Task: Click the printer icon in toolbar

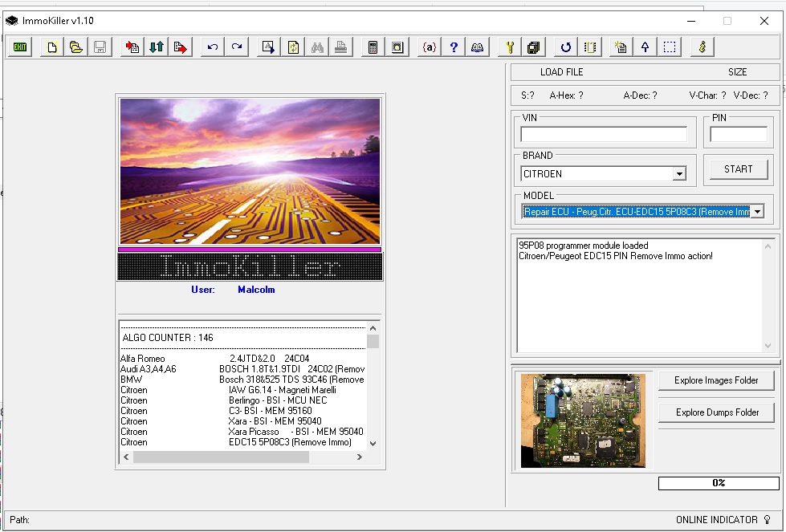Action: pos(341,47)
